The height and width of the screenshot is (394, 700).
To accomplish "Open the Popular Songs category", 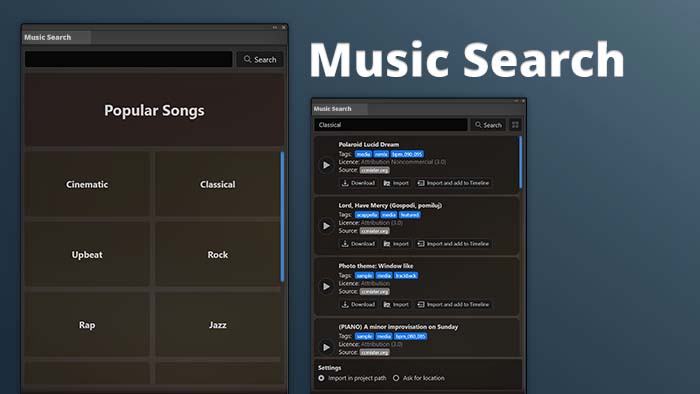I will pos(154,110).
